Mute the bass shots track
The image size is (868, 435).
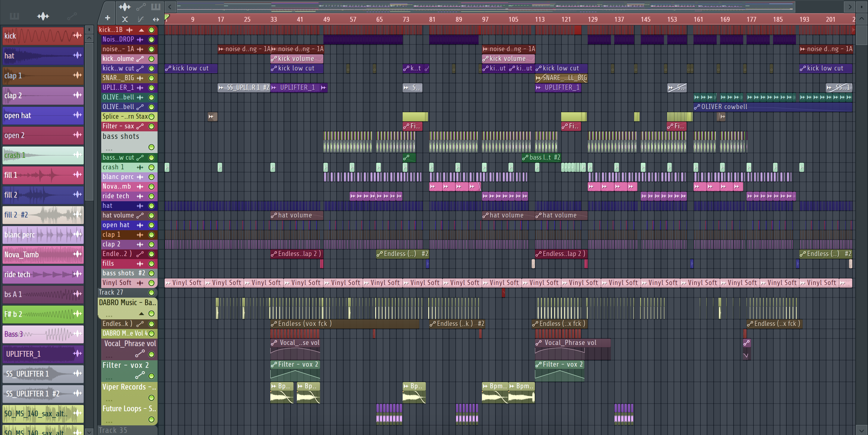pyautogui.click(x=152, y=147)
